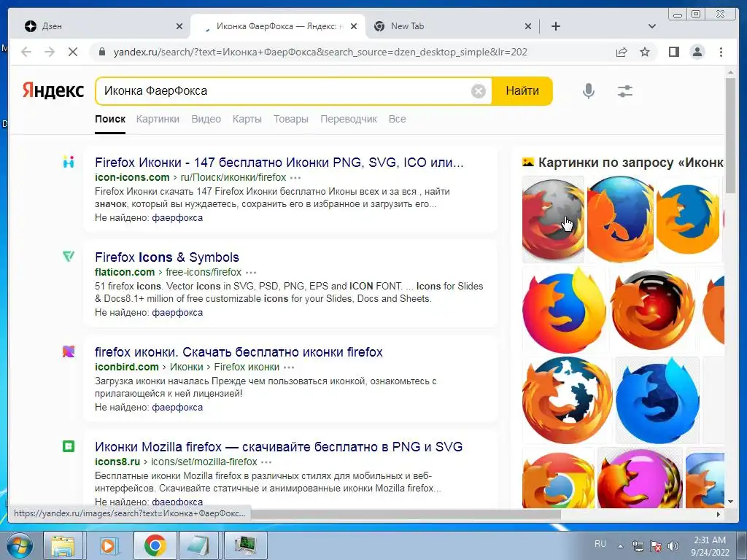Screen dimensions: 747x560
Task: Open options dots for icon-icons.com result
Action: point(295,178)
